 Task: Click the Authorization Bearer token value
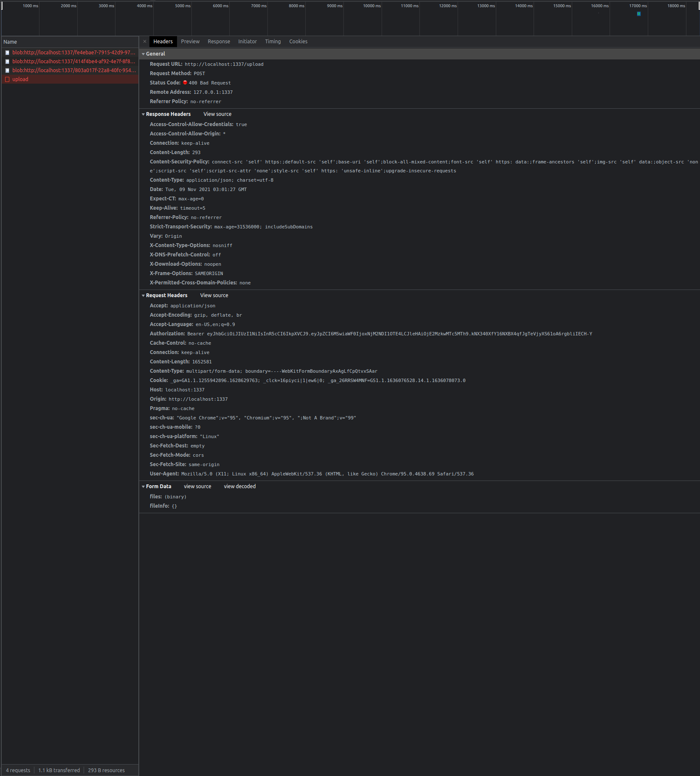pos(390,334)
